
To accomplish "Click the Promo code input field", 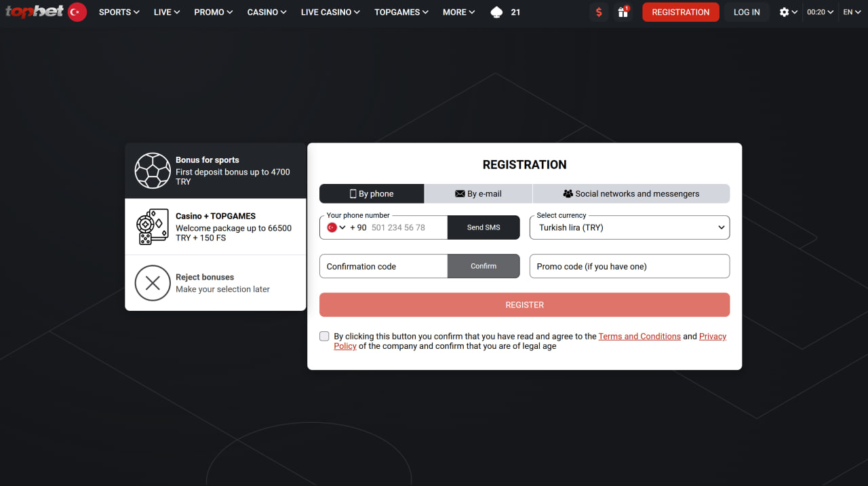I will point(629,266).
